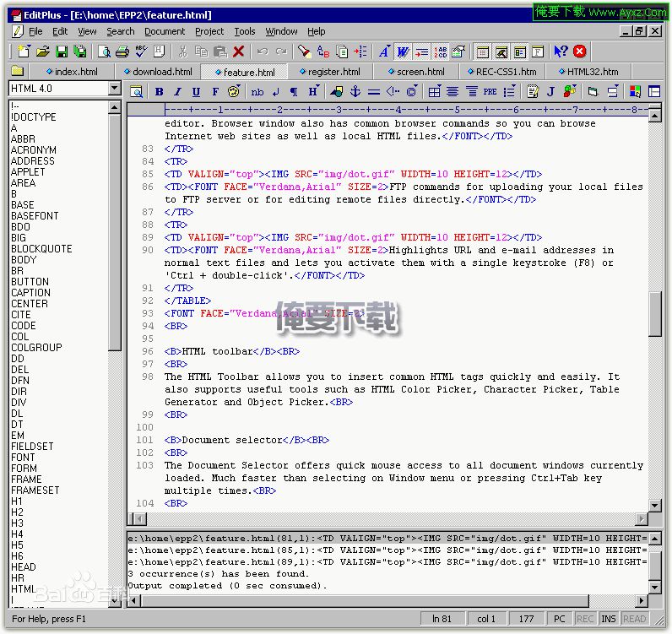The height and width of the screenshot is (634, 672).
Task: Click the Bold HTML tag button
Action: click(158, 92)
